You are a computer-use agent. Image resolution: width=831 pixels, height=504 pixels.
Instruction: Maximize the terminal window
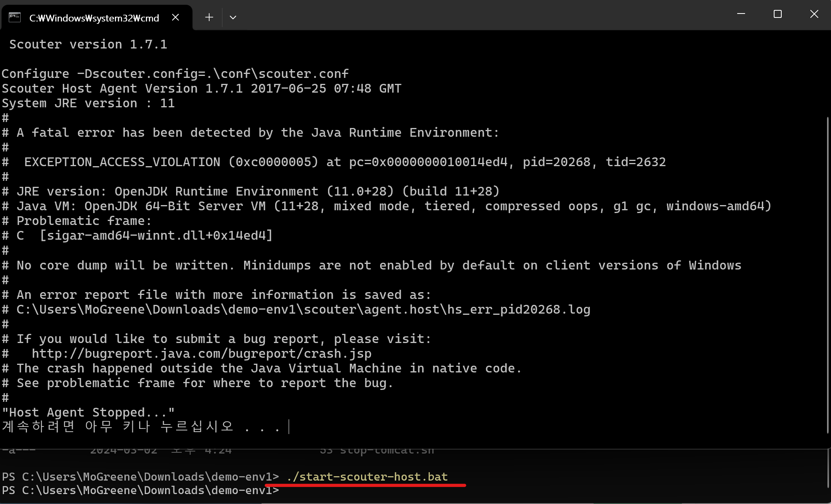(777, 14)
